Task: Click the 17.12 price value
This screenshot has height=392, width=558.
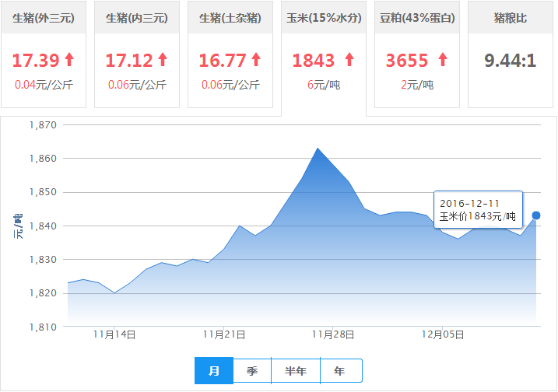Action: pos(129,60)
